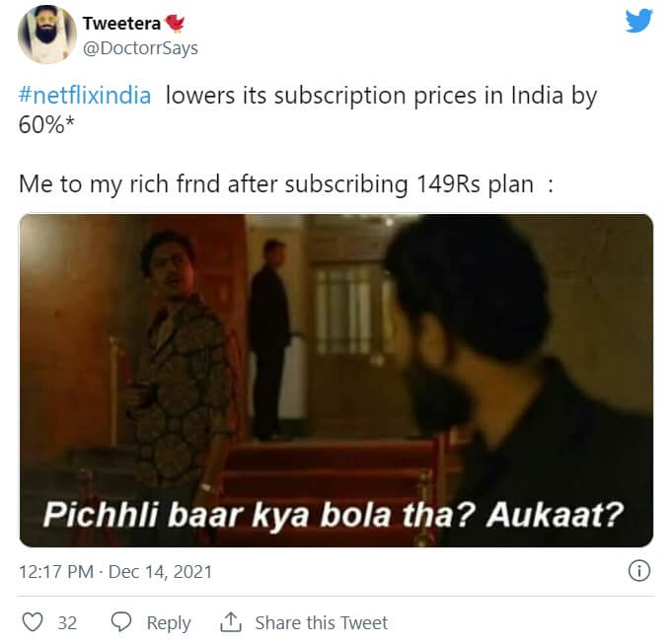The width and height of the screenshot is (672, 644).
Task: Open the embedded meme image
Action: pos(336,381)
